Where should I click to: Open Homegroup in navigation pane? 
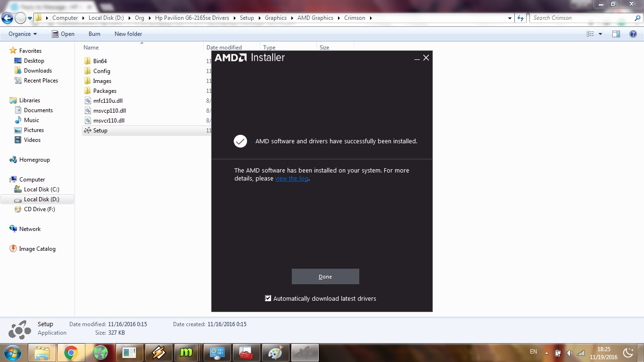pyautogui.click(x=34, y=160)
